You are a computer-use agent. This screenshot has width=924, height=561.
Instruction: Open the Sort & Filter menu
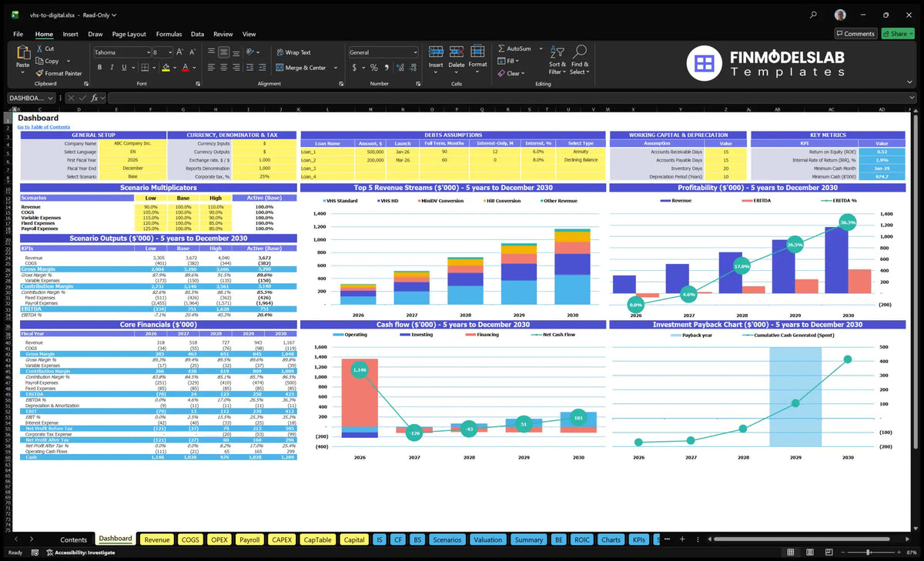557,59
